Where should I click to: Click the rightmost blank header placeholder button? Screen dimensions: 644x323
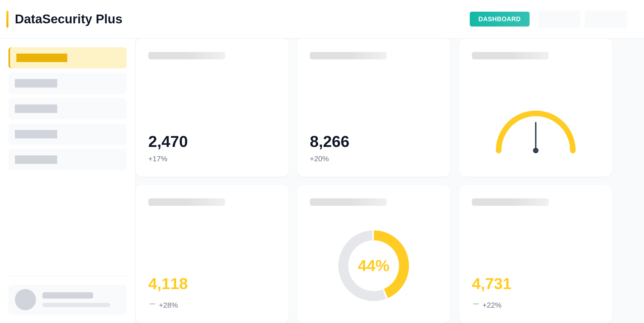pyautogui.click(x=606, y=19)
